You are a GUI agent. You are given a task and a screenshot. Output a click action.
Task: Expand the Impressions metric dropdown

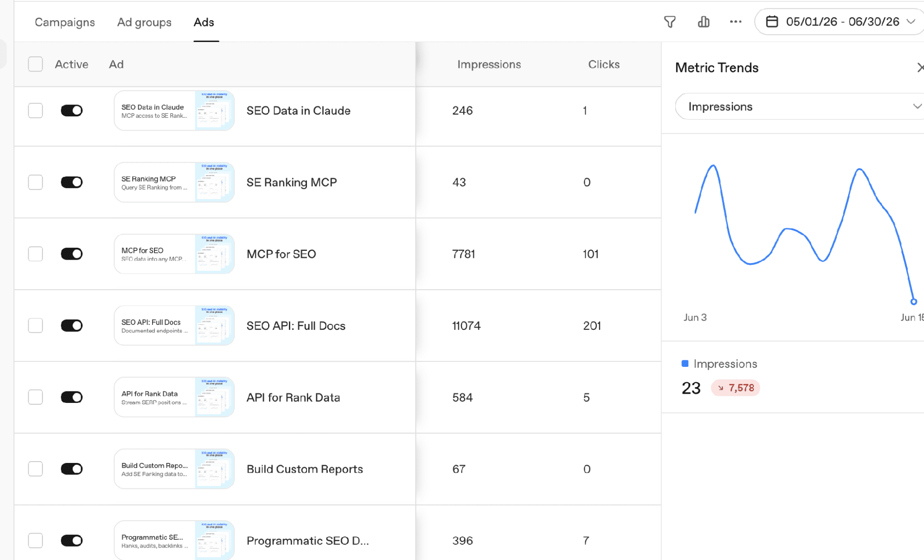[800, 106]
